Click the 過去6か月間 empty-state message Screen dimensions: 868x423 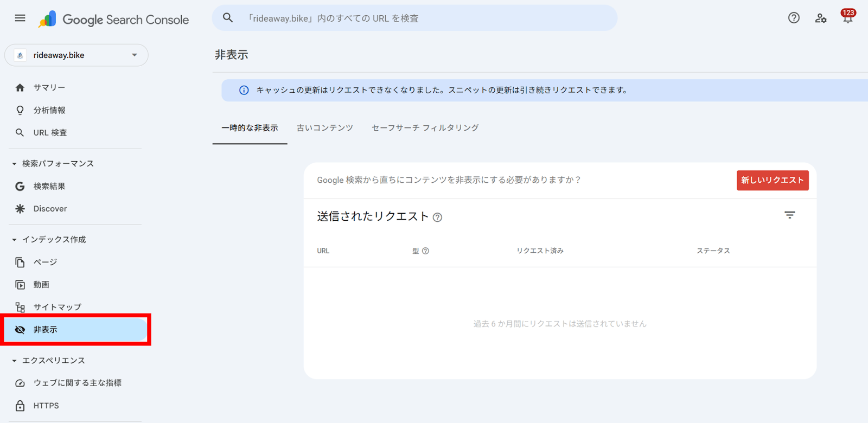(x=560, y=324)
